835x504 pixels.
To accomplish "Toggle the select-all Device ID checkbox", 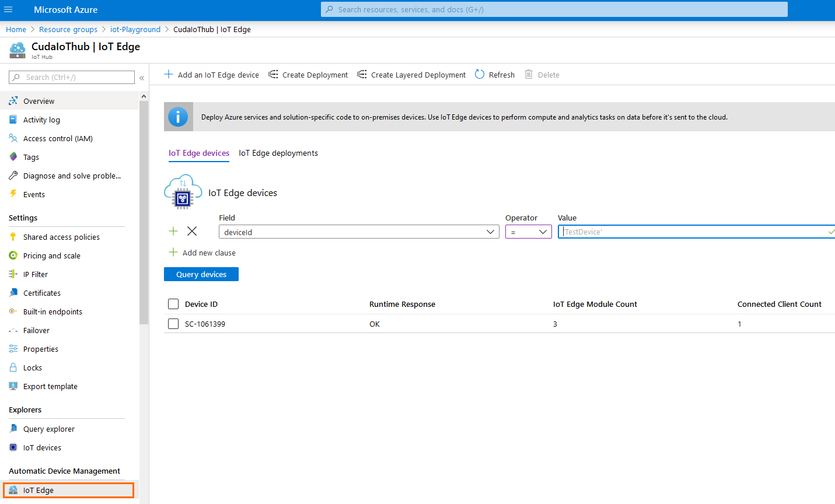I will click(173, 304).
